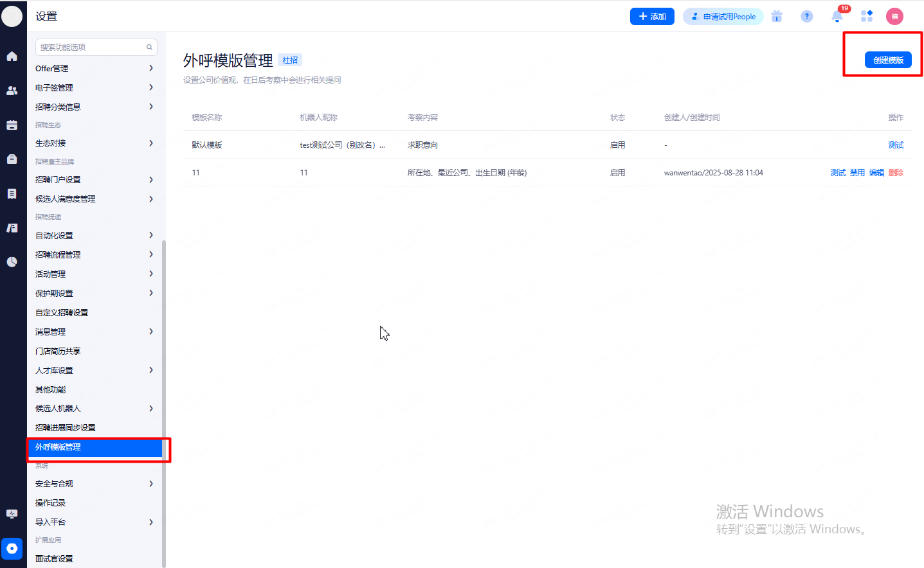
Task: Expand the 招聘流程管理 menu
Action: pos(95,255)
